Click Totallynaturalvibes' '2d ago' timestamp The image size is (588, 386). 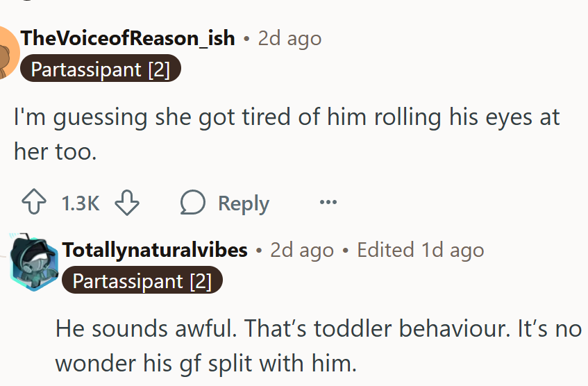pos(302,250)
